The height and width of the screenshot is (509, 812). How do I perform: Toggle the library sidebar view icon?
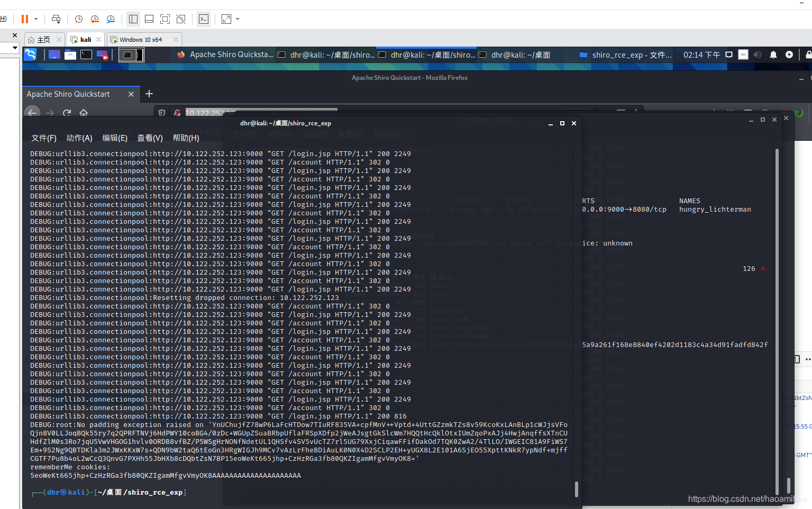coord(133,19)
